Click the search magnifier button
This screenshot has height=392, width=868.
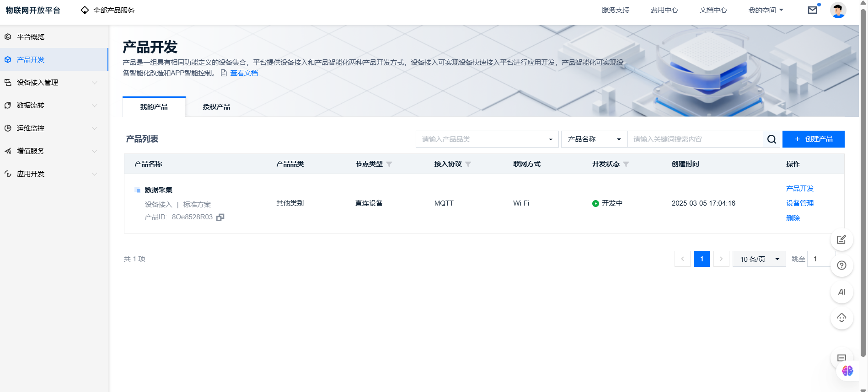click(772, 139)
